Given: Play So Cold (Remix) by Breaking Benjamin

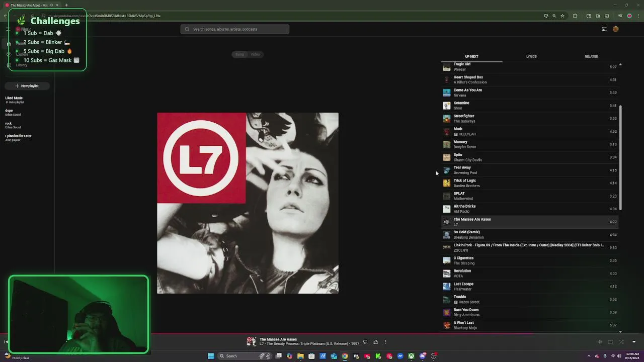Looking at the screenshot, I should coord(530,235).
